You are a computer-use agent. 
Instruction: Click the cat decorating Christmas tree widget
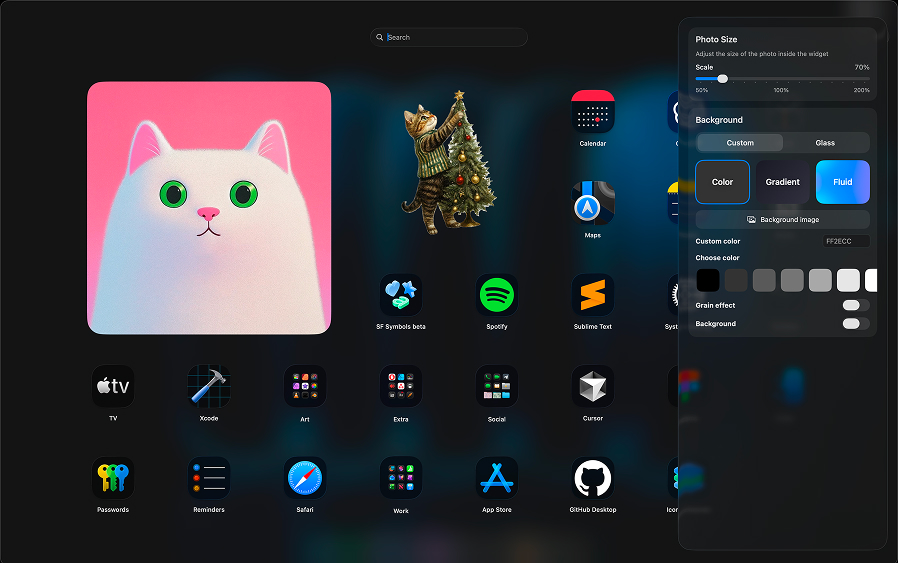coord(449,163)
